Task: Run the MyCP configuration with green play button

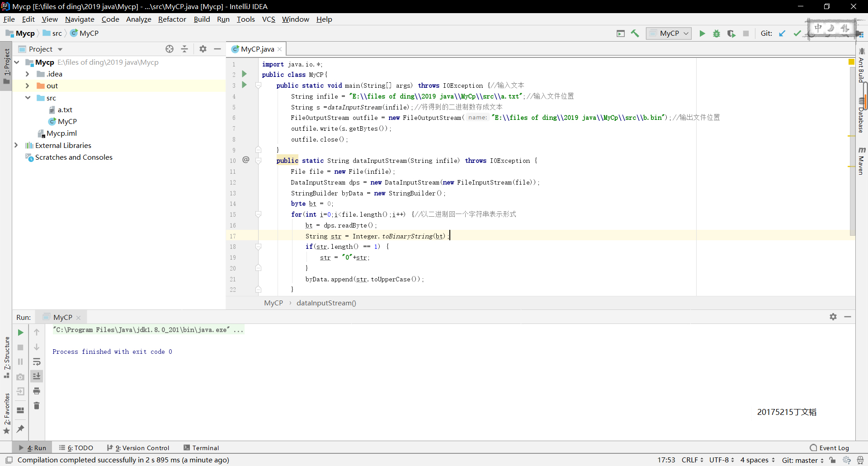Action: [x=702, y=33]
